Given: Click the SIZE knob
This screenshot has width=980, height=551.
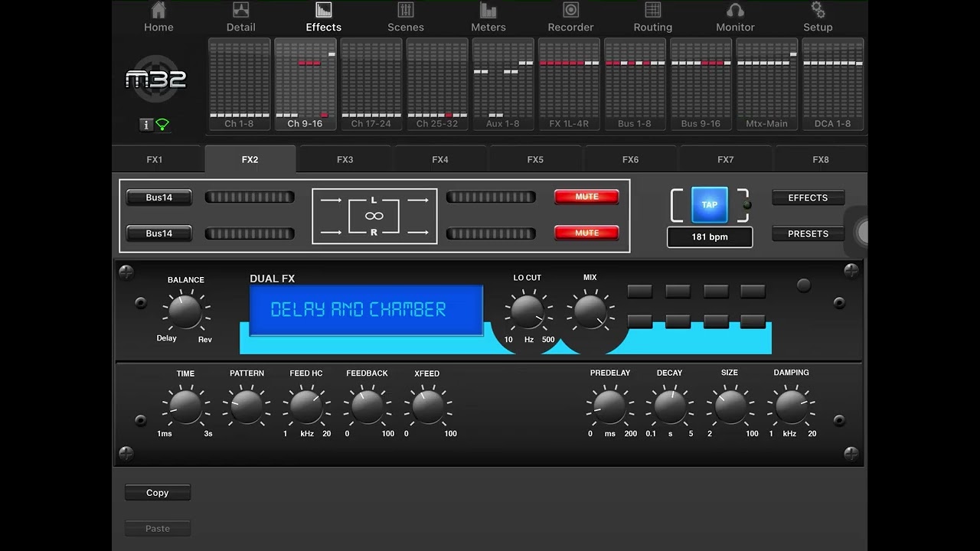Looking at the screenshot, I should pos(730,406).
